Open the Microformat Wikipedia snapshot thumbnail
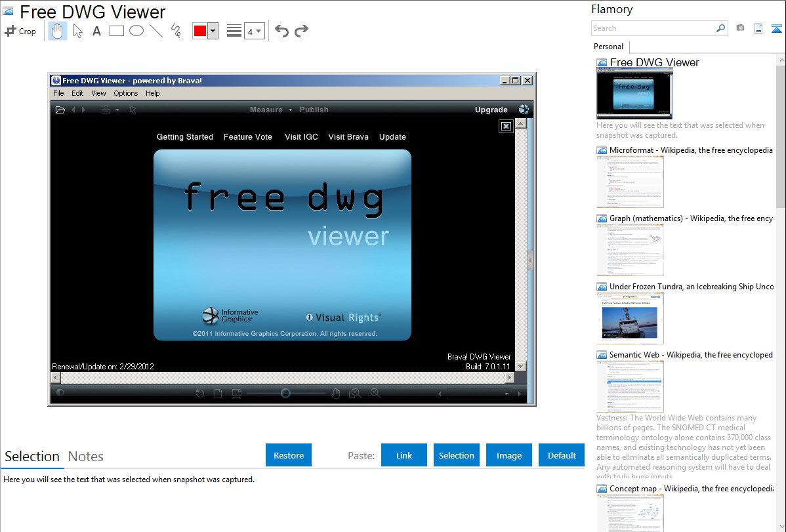This screenshot has width=786, height=532. [x=630, y=182]
